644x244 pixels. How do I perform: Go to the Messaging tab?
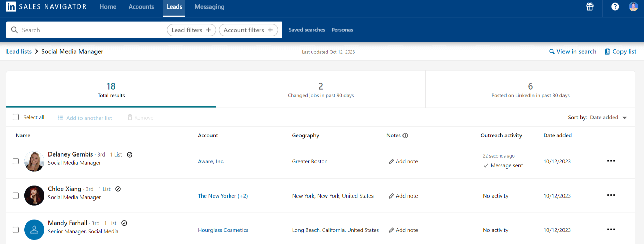(209, 7)
